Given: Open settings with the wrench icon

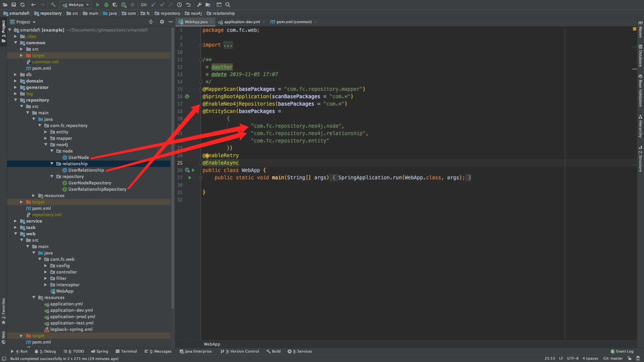Looking at the screenshot, I should pos(199,5).
